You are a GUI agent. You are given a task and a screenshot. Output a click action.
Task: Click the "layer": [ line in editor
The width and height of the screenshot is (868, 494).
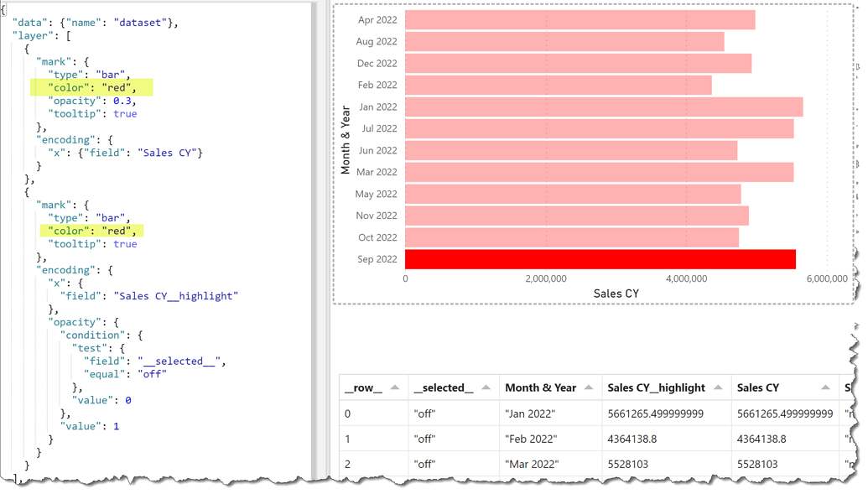coord(42,36)
